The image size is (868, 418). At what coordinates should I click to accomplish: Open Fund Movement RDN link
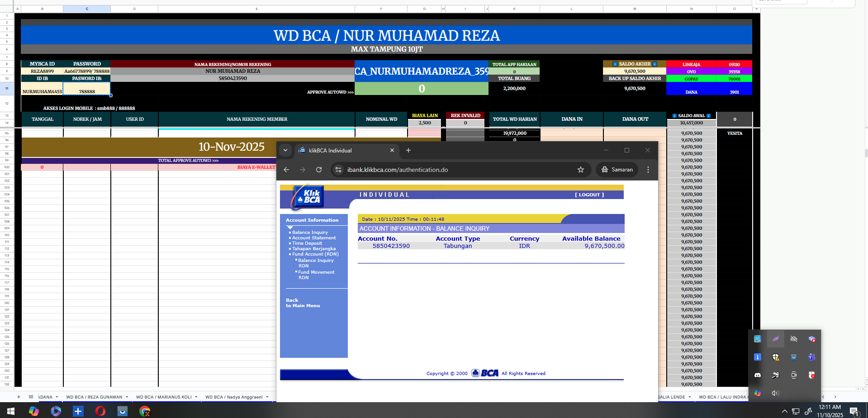pos(316,275)
